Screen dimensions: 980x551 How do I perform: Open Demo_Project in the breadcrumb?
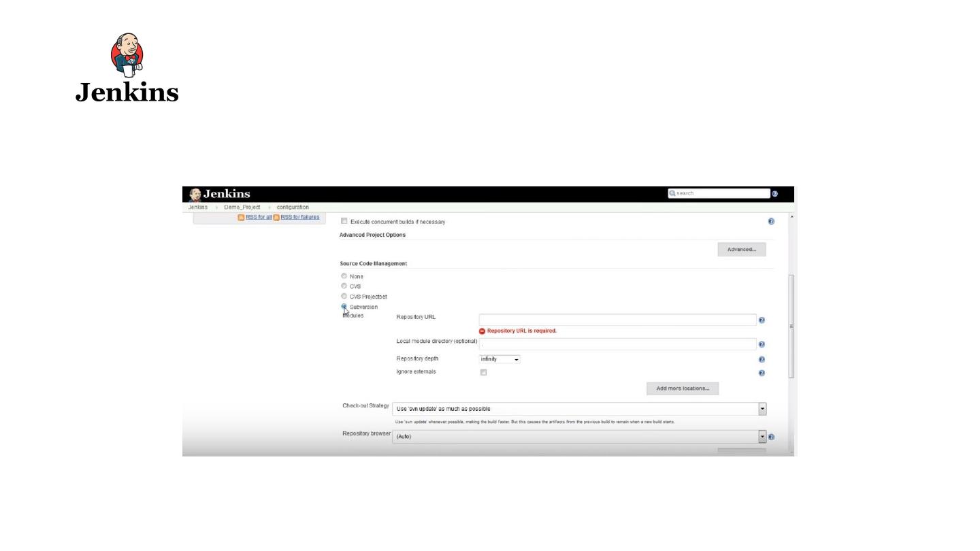pos(242,207)
